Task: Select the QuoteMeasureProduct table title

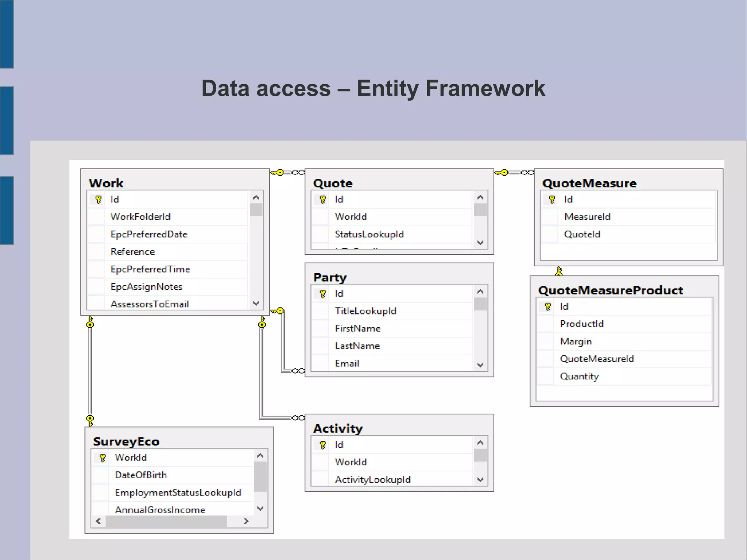Action: 611,290
